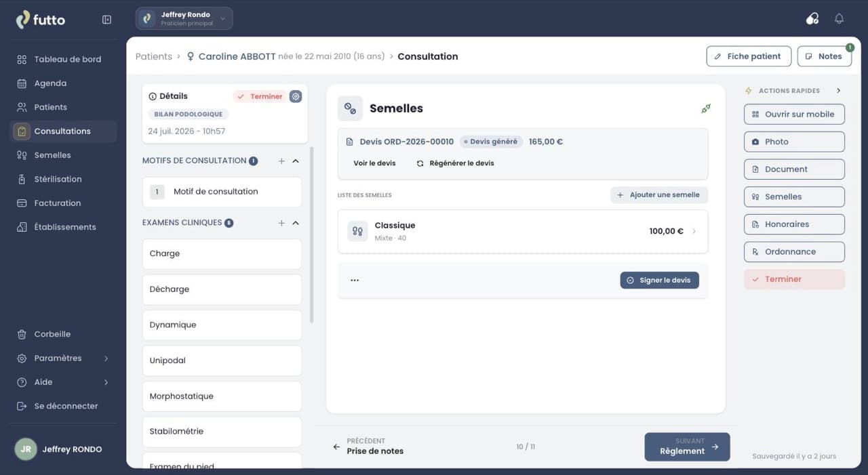Click the Terminer badge in the Détails card
Screen dimensions: 868x475
pyautogui.click(x=260, y=96)
